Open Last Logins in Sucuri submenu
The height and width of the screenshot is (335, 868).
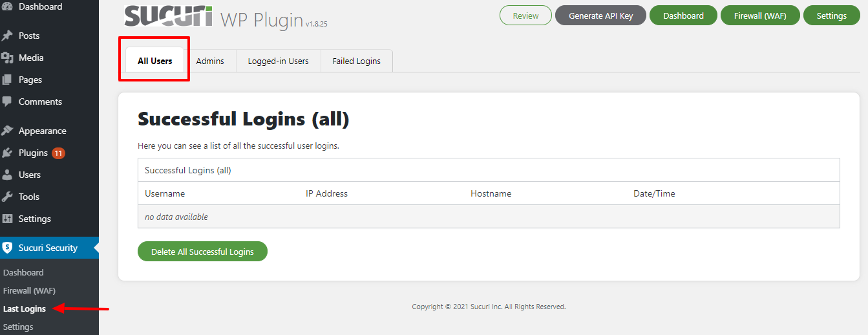pyautogui.click(x=25, y=308)
